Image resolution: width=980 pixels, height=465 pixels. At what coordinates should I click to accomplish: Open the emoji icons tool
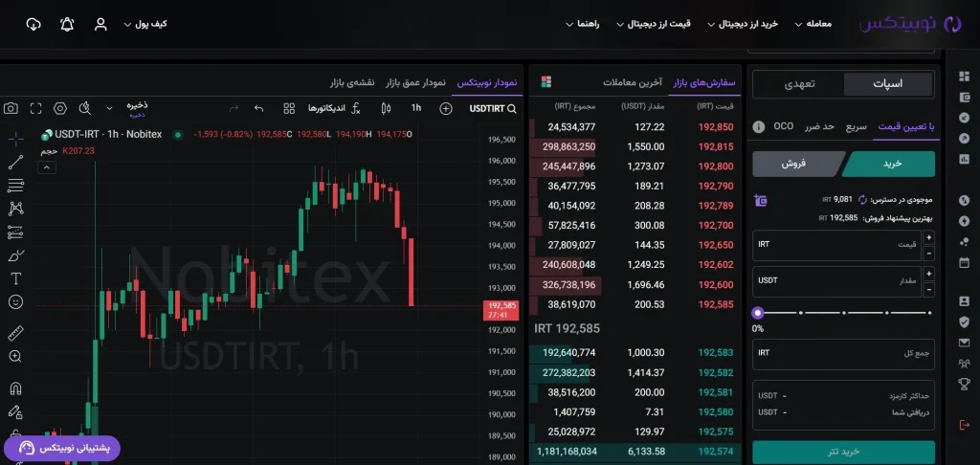[15, 302]
